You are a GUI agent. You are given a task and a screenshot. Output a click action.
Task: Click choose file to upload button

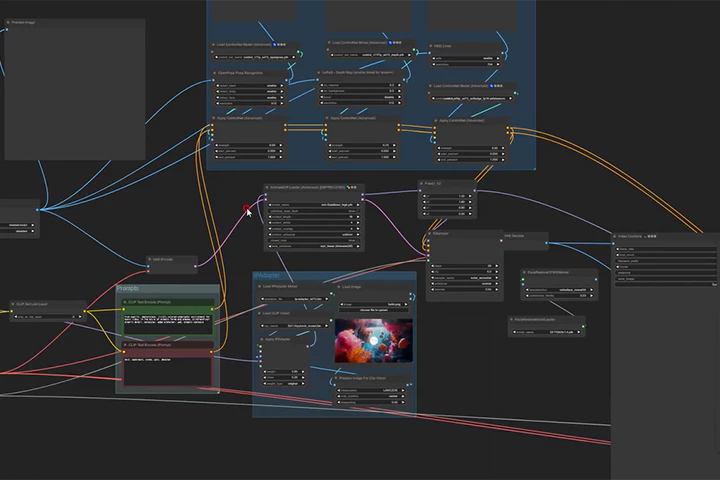pos(372,310)
